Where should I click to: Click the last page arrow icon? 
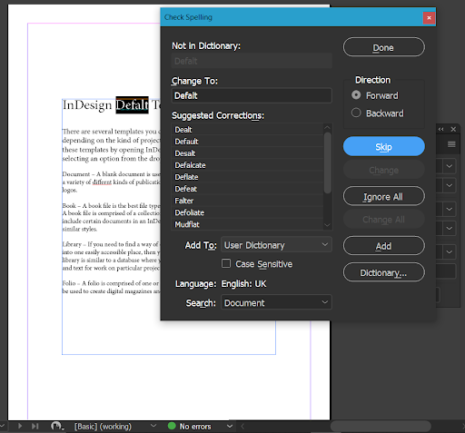point(35,426)
